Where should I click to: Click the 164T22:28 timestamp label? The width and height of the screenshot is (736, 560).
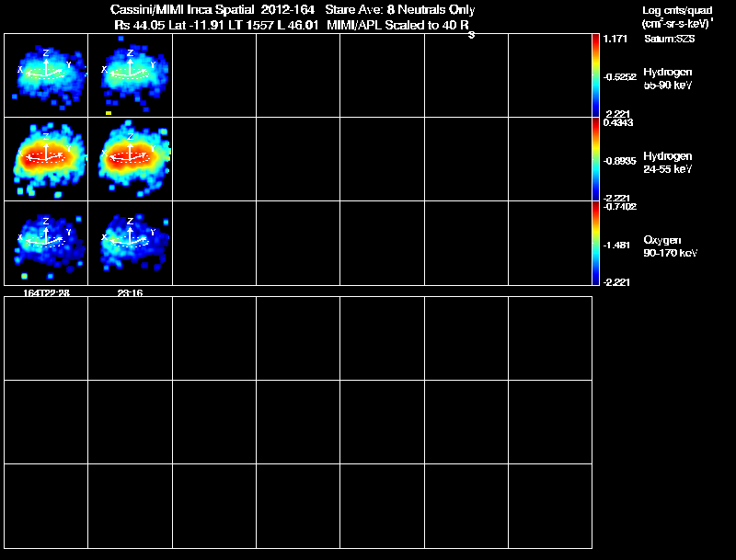(x=47, y=293)
